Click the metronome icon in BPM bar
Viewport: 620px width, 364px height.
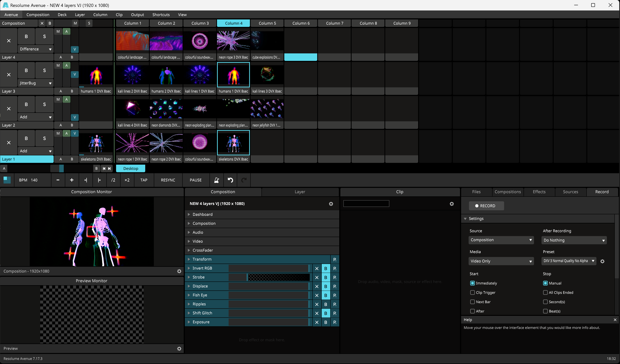click(216, 180)
